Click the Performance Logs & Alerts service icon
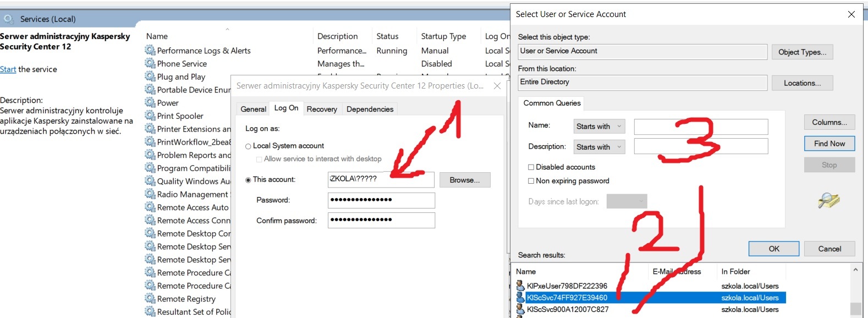 (x=150, y=50)
